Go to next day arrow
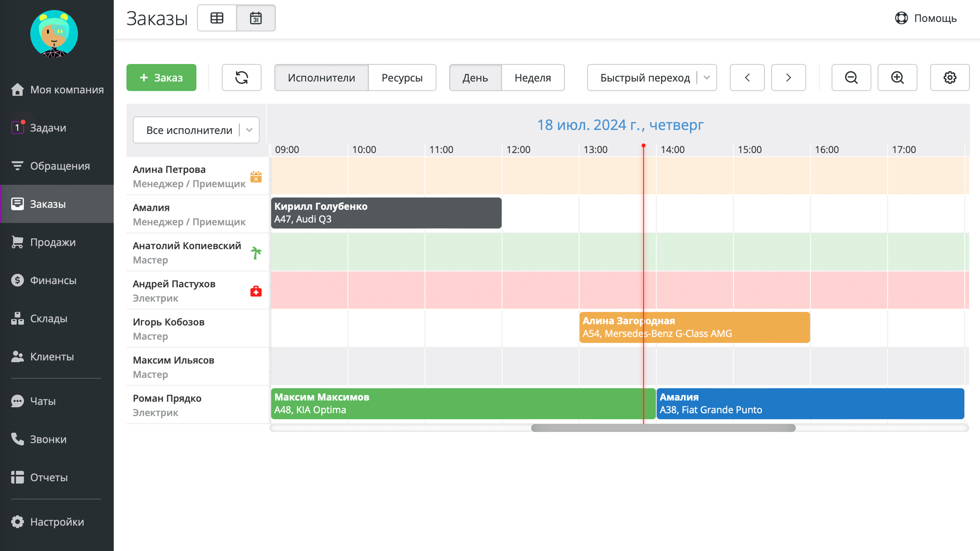Viewport: 980px width, 551px height. point(788,78)
